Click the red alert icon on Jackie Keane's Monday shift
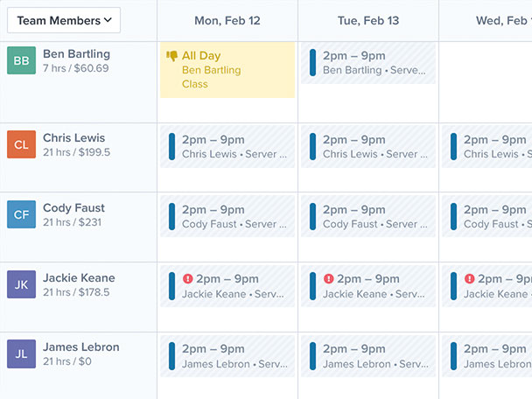This screenshot has height=399, width=532. pos(187,279)
